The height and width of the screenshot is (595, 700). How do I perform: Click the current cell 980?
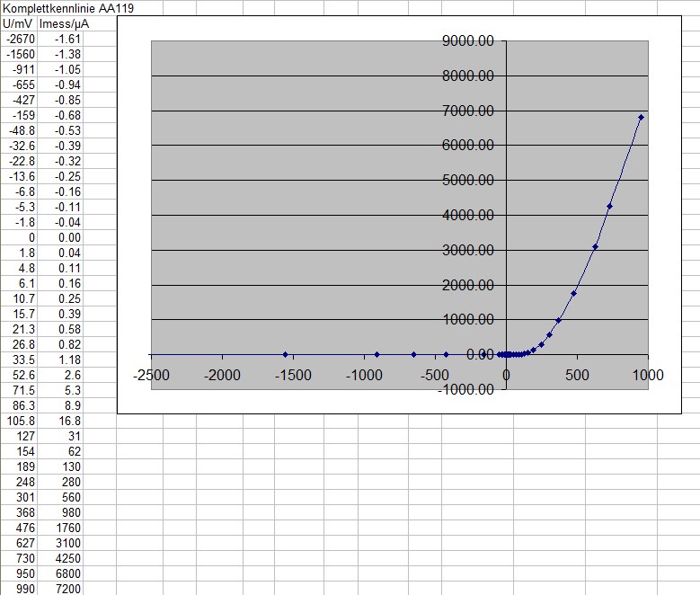60,512
